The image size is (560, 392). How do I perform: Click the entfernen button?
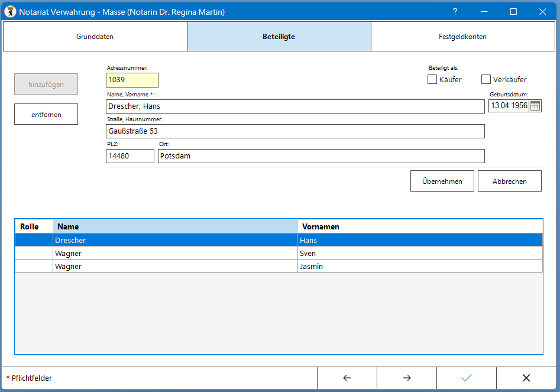[x=46, y=115]
